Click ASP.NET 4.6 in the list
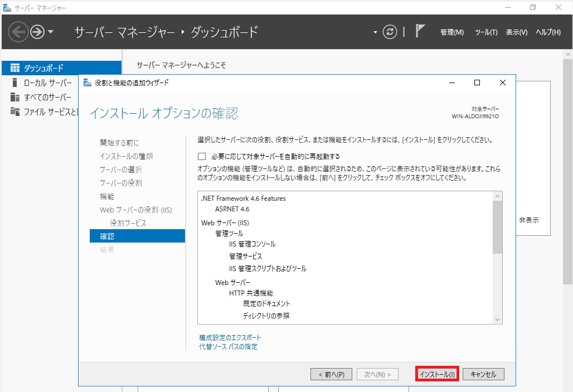The image size is (573, 392). [232, 209]
